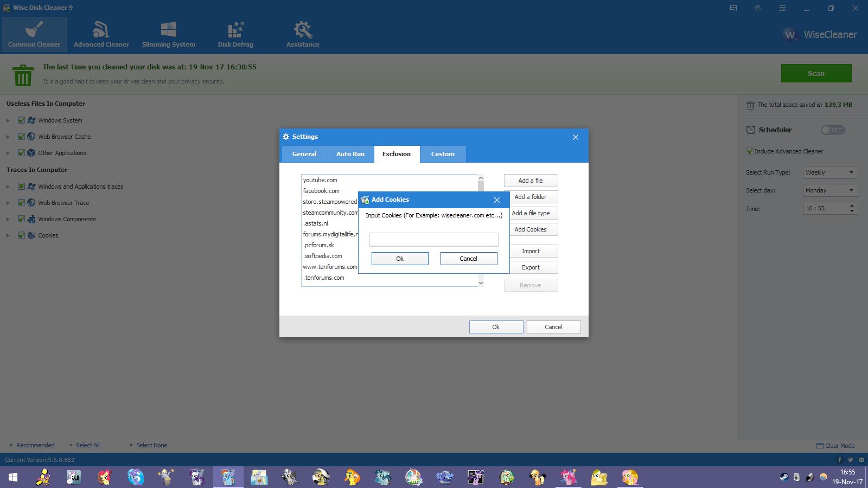Uncheck the Web Browser Cache checkbox

(21, 137)
